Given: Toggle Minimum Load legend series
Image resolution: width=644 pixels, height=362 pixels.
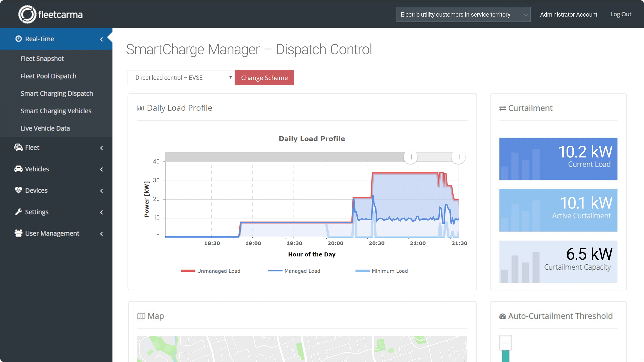Looking at the screenshot, I should tap(382, 271).
